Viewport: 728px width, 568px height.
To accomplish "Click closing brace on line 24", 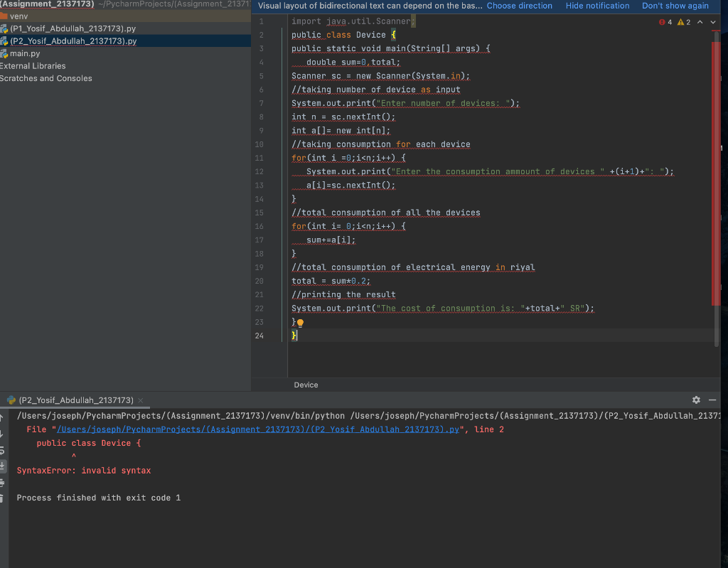I will pos(294,336).
